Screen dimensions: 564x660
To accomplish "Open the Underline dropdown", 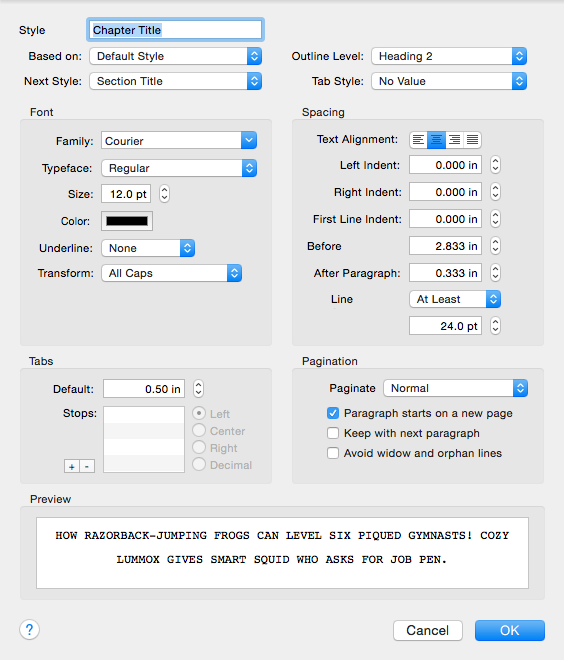I will coord(148,248).
